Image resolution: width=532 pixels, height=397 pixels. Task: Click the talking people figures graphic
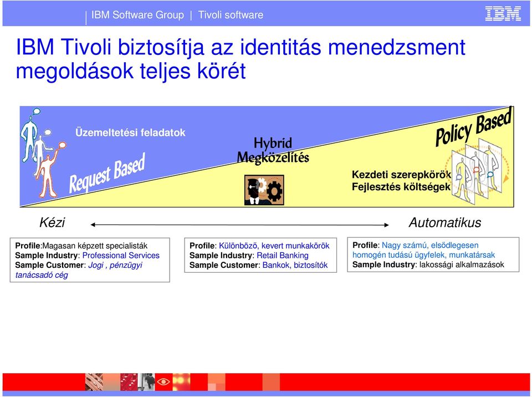[x=43, y=153]
